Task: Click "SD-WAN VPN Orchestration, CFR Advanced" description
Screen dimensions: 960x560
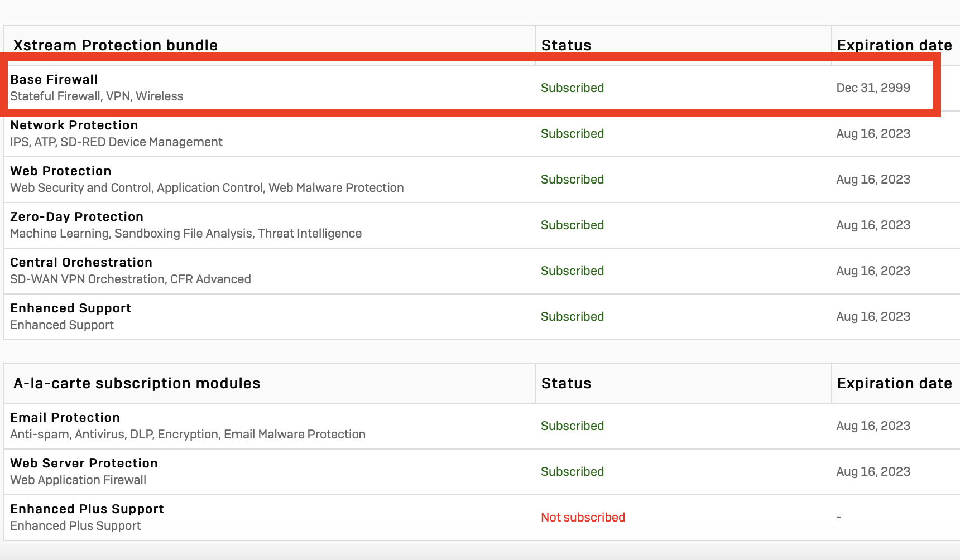Action: point(131,279)
